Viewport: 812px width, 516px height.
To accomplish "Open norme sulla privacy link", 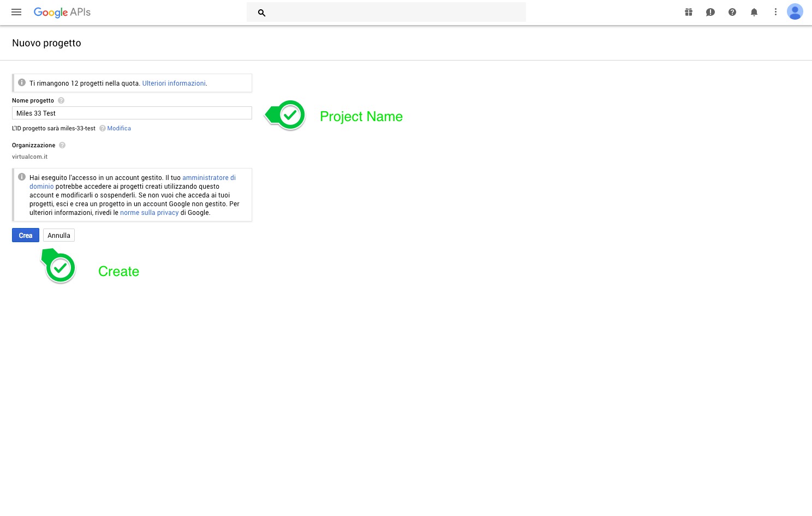I will click(149, 213).
